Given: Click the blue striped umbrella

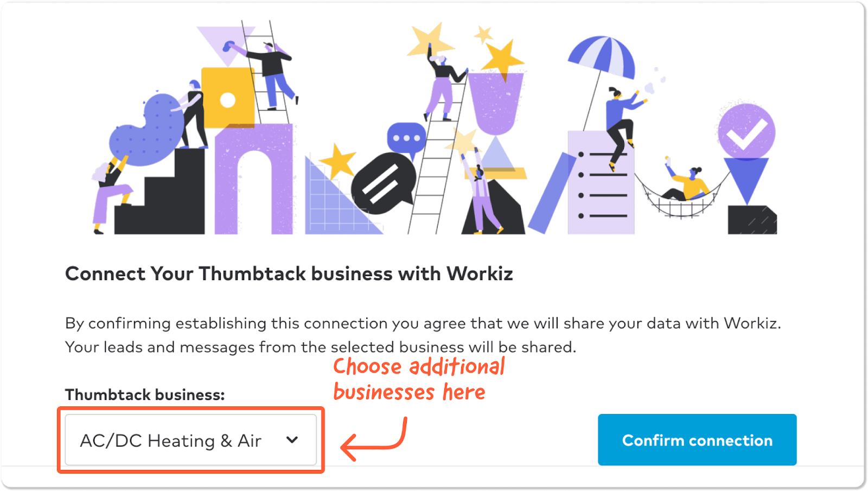Looking at the screenshot, I should (602, 55).
